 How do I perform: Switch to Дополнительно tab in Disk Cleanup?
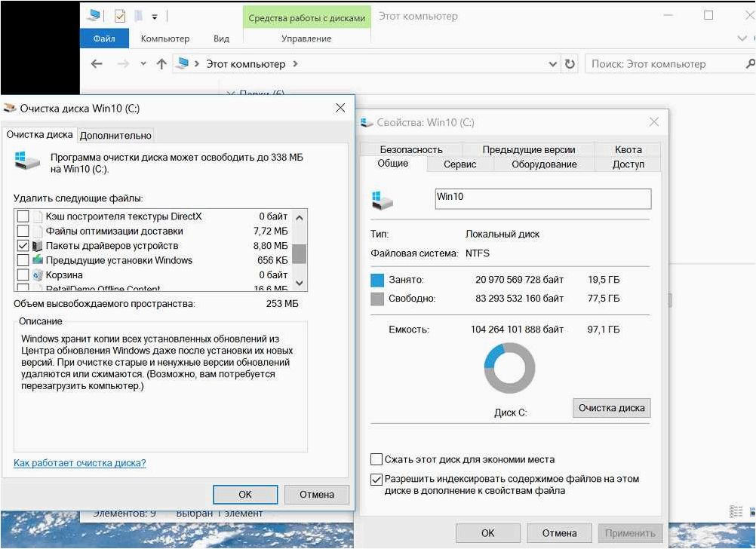(x=115, y=136)
